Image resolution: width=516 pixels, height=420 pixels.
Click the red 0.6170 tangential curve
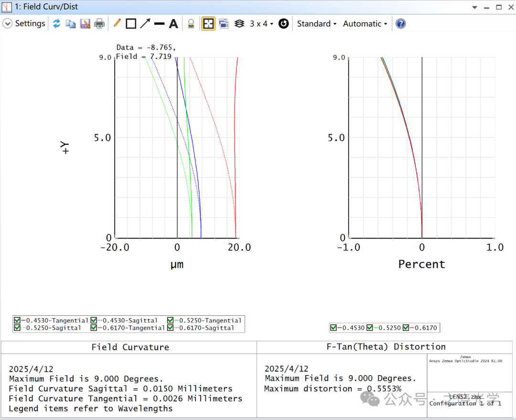[x=235, y=143]
